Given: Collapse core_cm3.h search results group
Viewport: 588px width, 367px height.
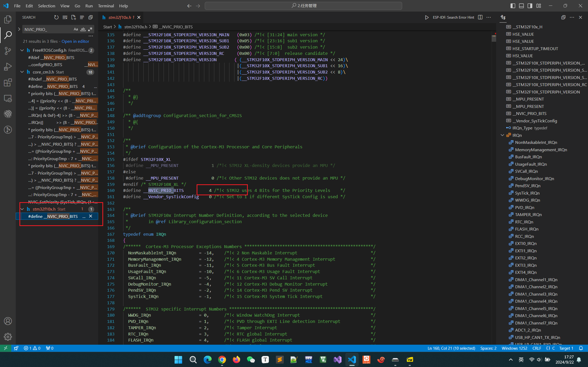Looking at the screenshot, I should tap(22, 72).
